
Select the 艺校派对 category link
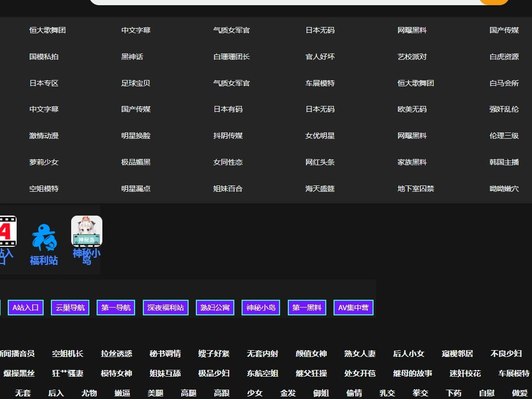(412, 57)
